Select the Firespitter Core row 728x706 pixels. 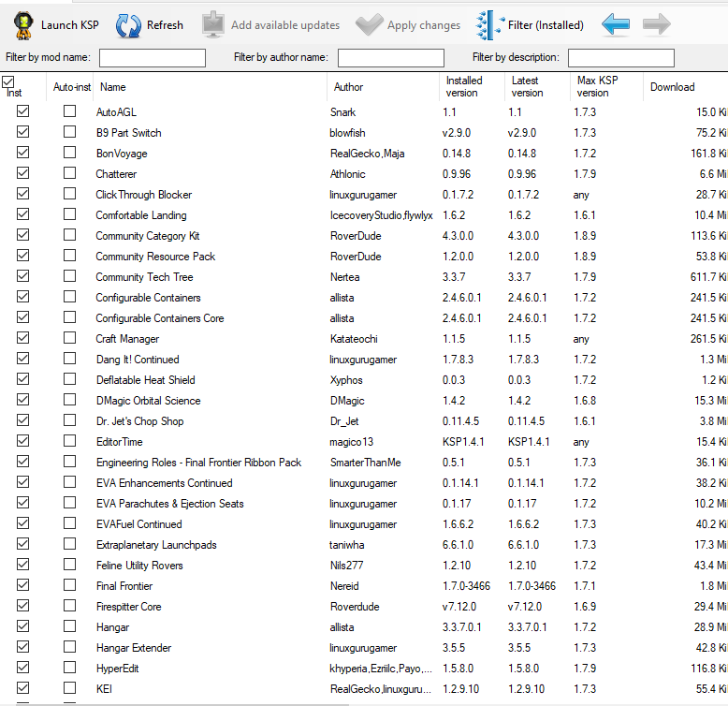(364, 607)
